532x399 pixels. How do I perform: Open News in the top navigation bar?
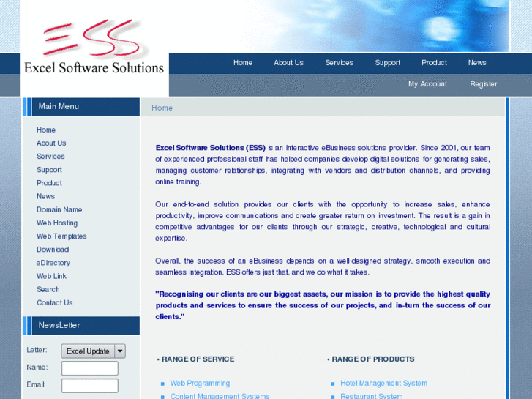(x=477, y=63)
